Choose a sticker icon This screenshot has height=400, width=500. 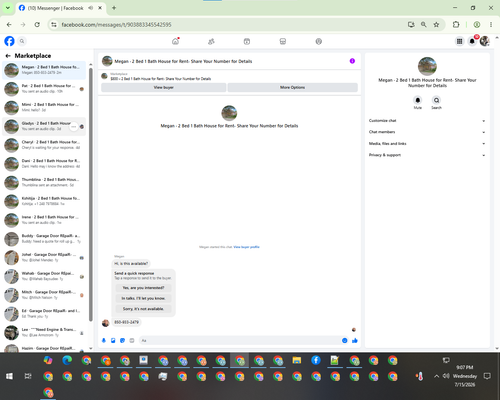(x=122, y=340)
